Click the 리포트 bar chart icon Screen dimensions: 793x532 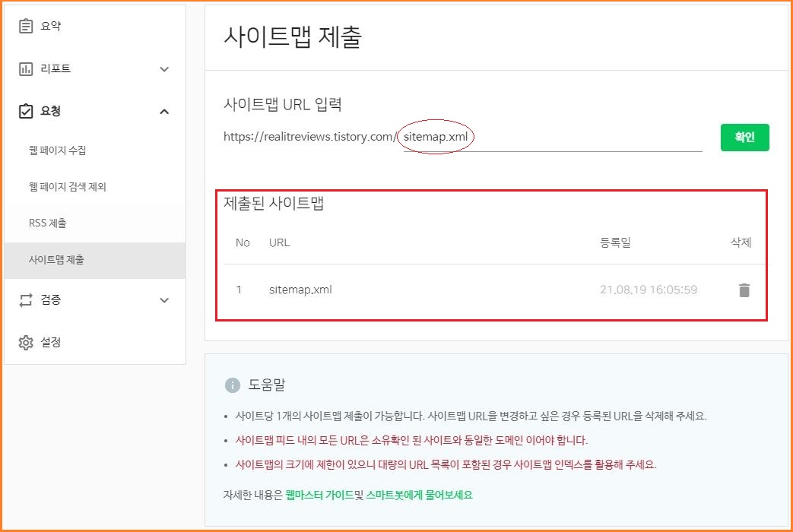coord(26,68)
